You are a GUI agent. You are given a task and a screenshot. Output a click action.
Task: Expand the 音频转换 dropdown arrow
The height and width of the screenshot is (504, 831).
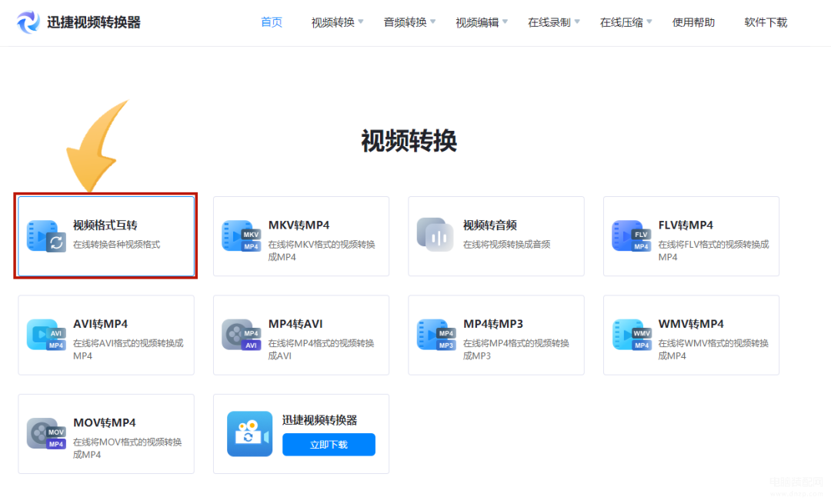click(433, 22)
